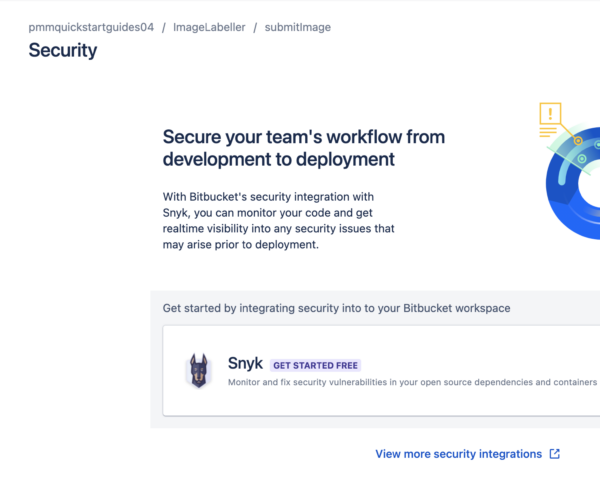
Task: Click the Security page heading
Action: click(x=63, y=50)
